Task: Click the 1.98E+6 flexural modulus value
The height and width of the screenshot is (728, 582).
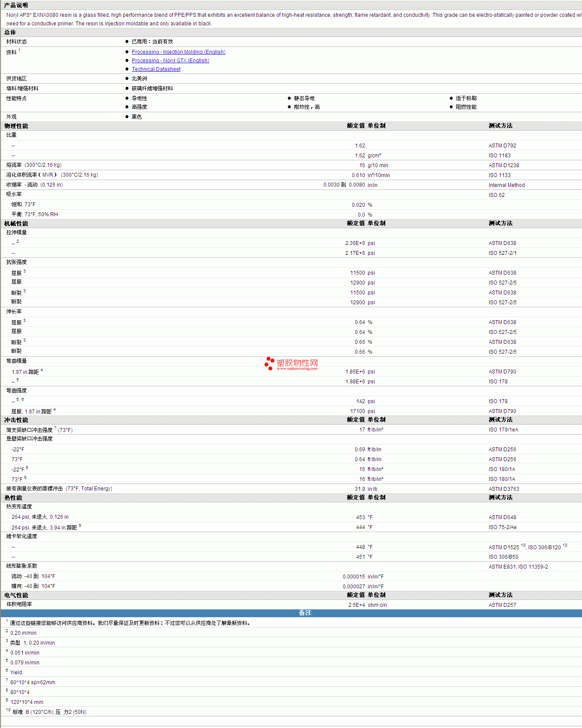Action: click(355, 382)
